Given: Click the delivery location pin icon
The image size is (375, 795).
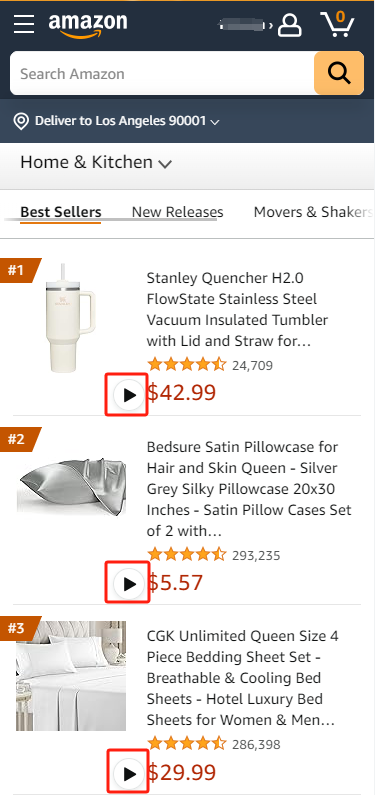Looking at the screenshot, I should pos(21,121).
